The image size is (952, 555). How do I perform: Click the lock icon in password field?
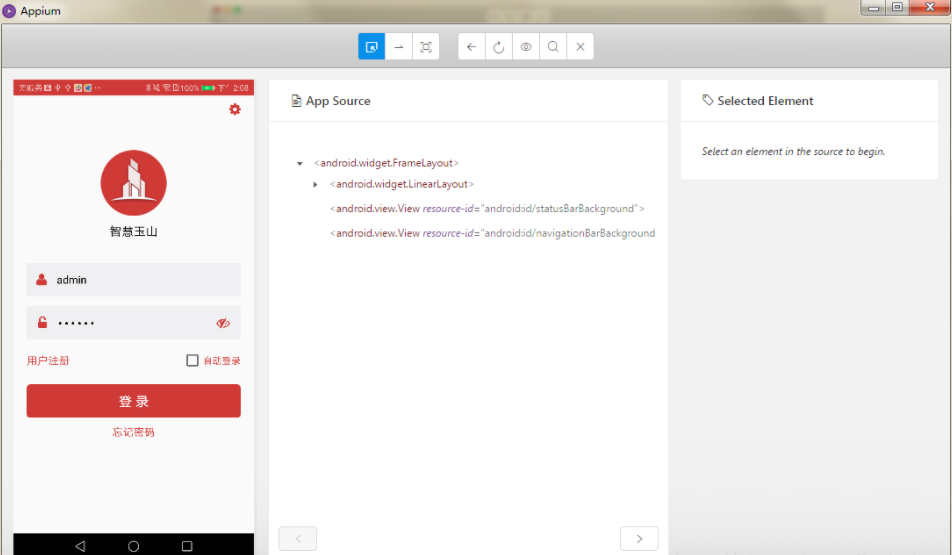[x=42, y=322]
